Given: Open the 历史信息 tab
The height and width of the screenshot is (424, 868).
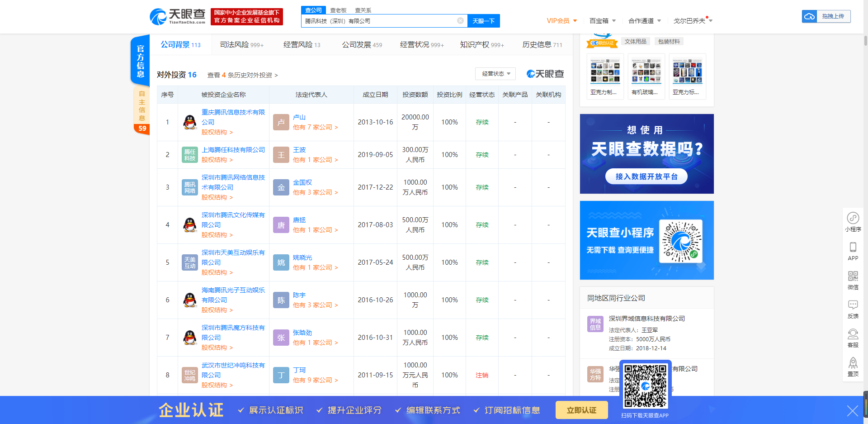Looking at the screenshot, I should click(x=542, y=45).
